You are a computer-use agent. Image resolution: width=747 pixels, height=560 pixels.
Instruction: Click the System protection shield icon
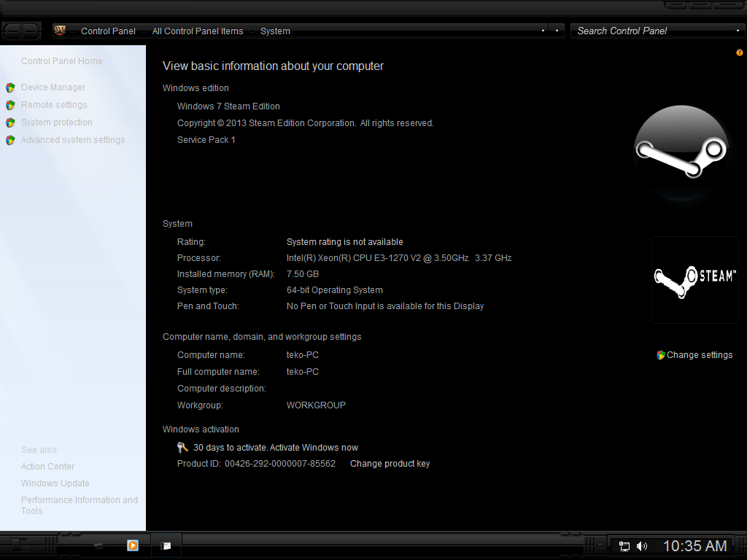coord(10,122)
